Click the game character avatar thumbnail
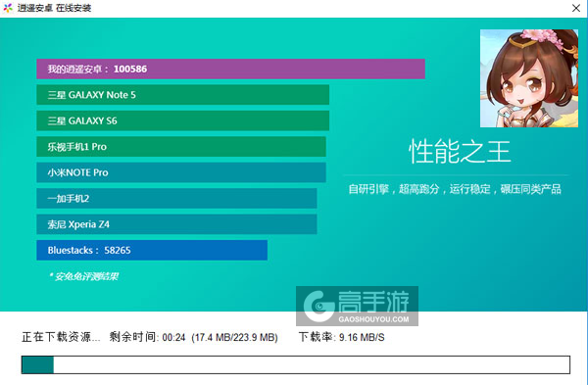 pyautogui.click(x=529, y=78)
